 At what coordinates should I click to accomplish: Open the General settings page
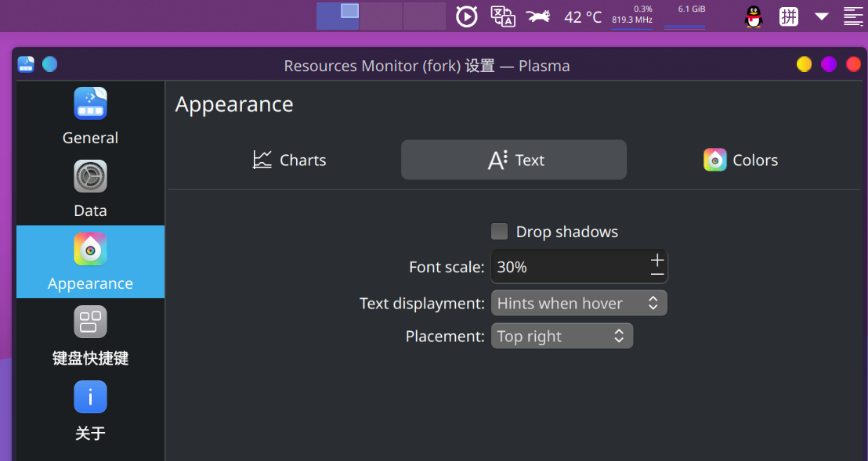90,117
